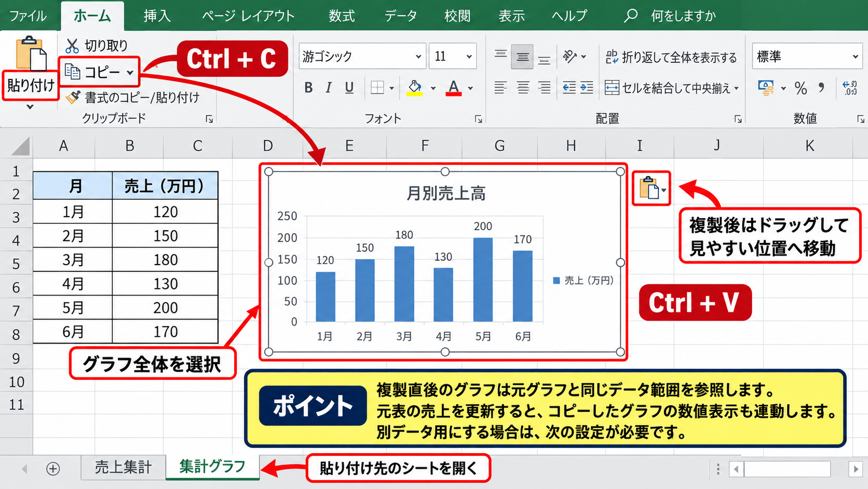Click the Copy button
868x489 pixels.
[x=93, y=72]
